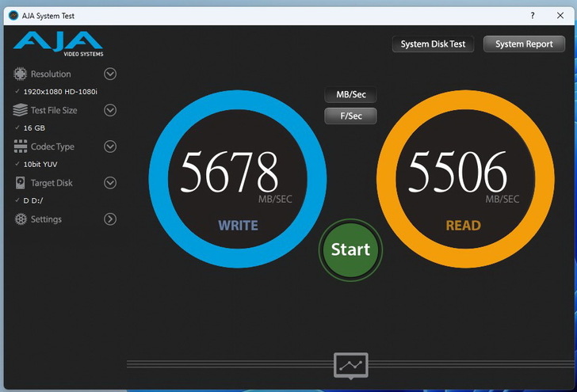The height and width of the screenshot is (392, 577).
Task: Click the blue write gauge ring
Action: click(237, 100)
